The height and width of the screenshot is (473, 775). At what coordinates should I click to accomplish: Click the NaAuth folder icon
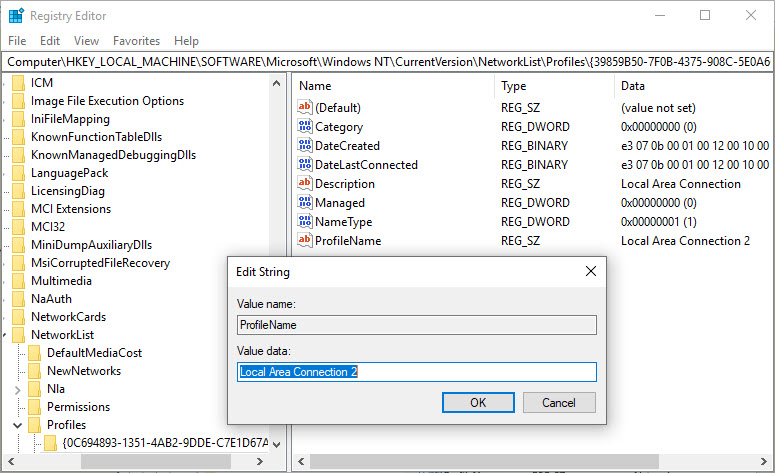click(19, 299)
